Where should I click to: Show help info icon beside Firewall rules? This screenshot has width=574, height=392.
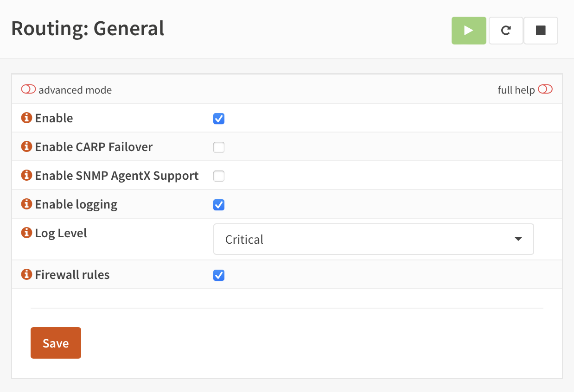point(26,274)
